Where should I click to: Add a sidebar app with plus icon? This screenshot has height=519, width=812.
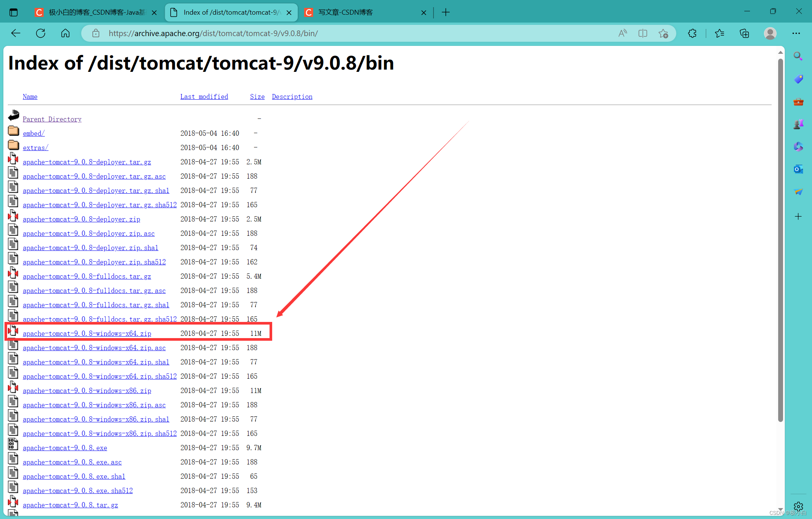[798, 217]
